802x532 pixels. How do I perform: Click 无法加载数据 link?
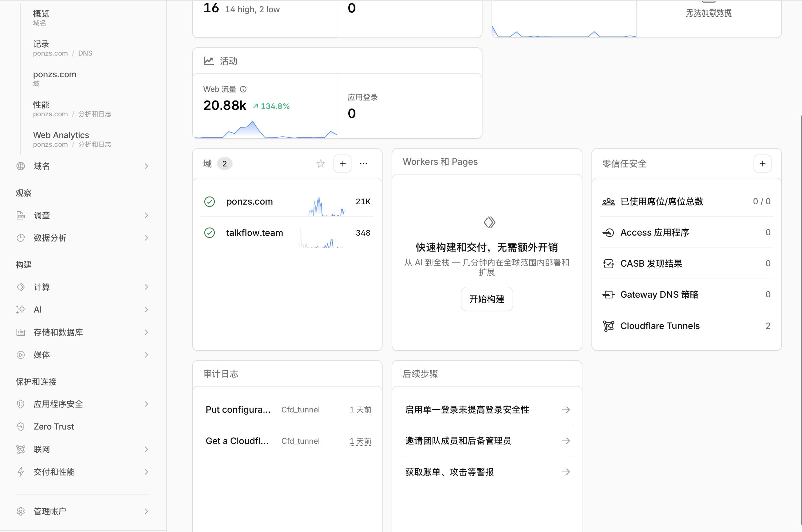click(x=709, y=12)
